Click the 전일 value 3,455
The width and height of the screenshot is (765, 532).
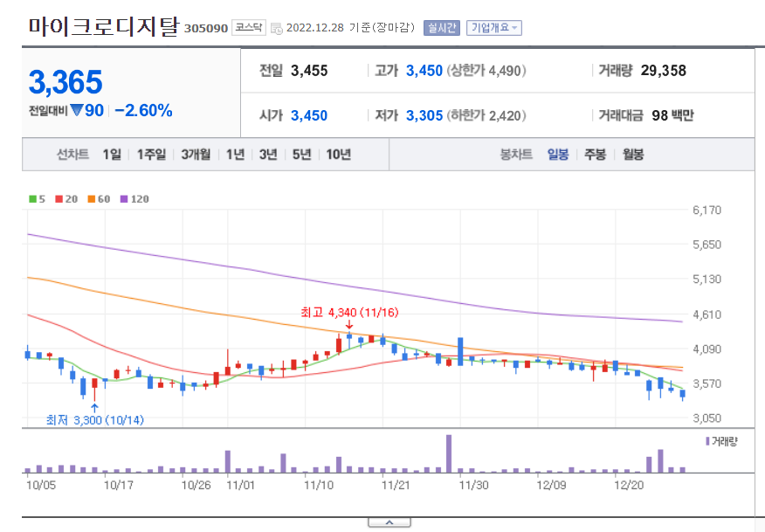point(309,71)
